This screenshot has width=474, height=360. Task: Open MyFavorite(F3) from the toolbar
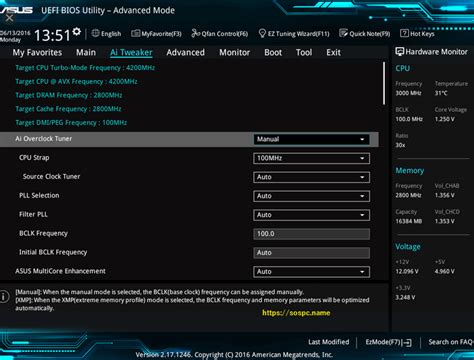pyautogui.click(x=156, y=34)
